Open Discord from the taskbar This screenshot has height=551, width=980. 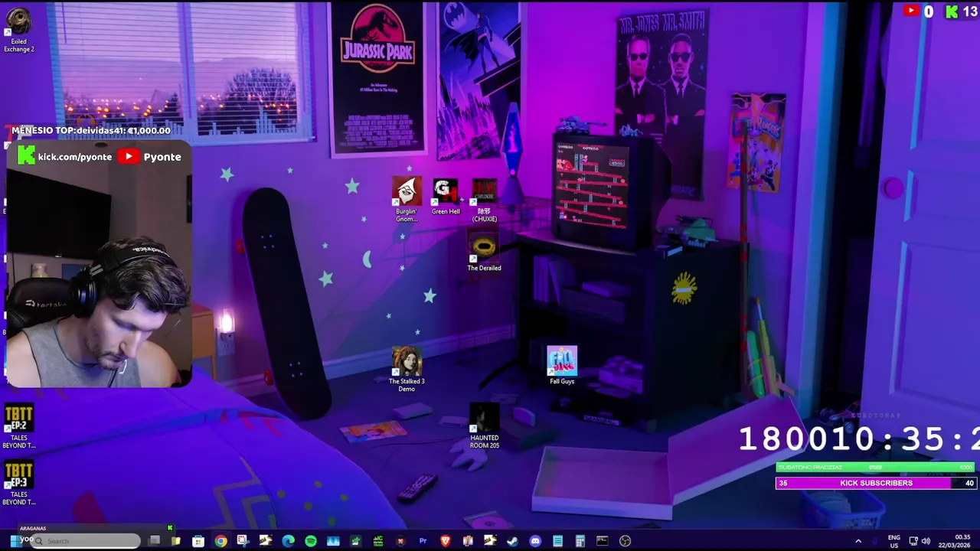click(x=535, y=541)
